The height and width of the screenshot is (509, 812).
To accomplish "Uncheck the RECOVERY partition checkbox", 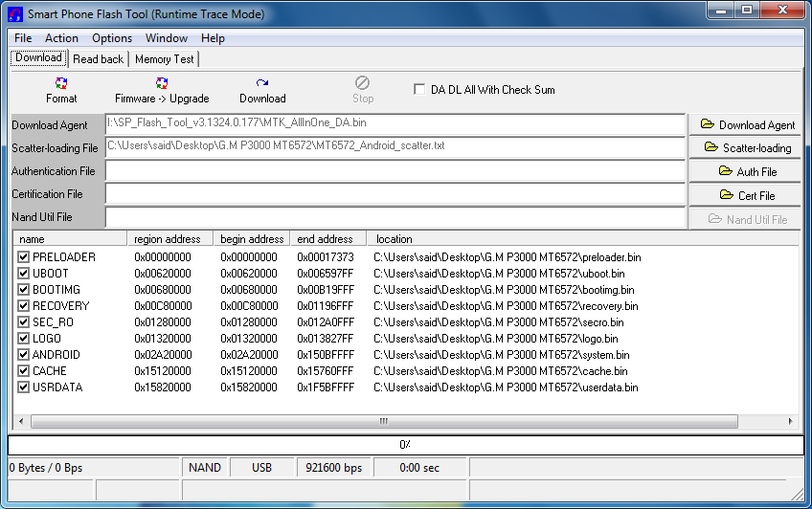I will (x=23, y=306).
